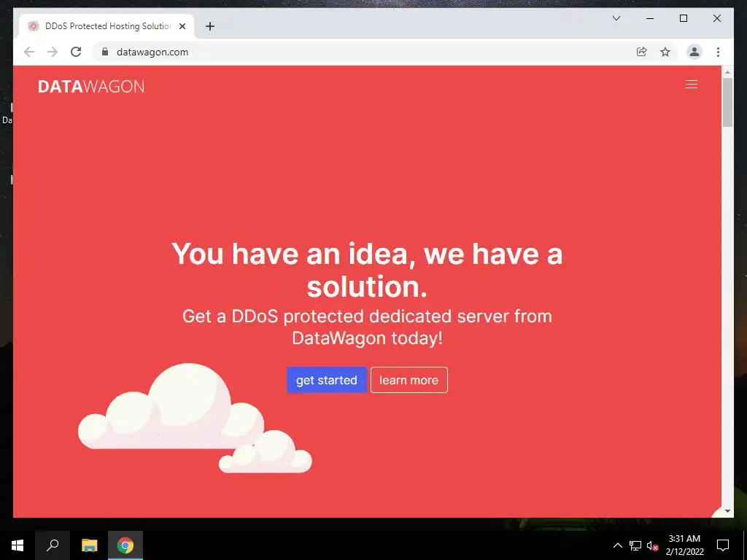Click the vertical scrollbar thumb
This screenshot has width=747, height=560.
727,102
